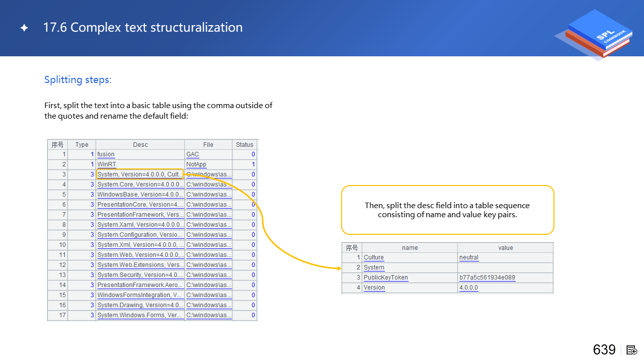Select the 'System.Drawing, Version=4.0...' cell
The height and width of the screenshot is (362, 644).
139,305
